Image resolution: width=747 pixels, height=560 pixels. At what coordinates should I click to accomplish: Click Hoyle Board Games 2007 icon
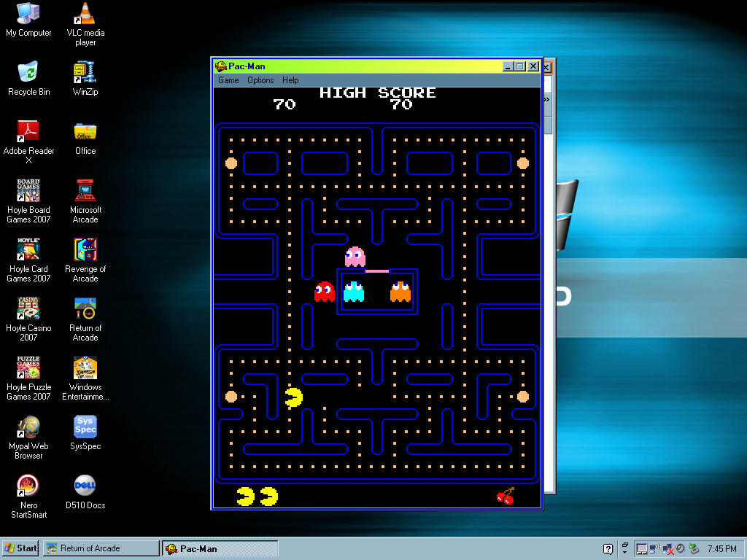coord(28,201)
